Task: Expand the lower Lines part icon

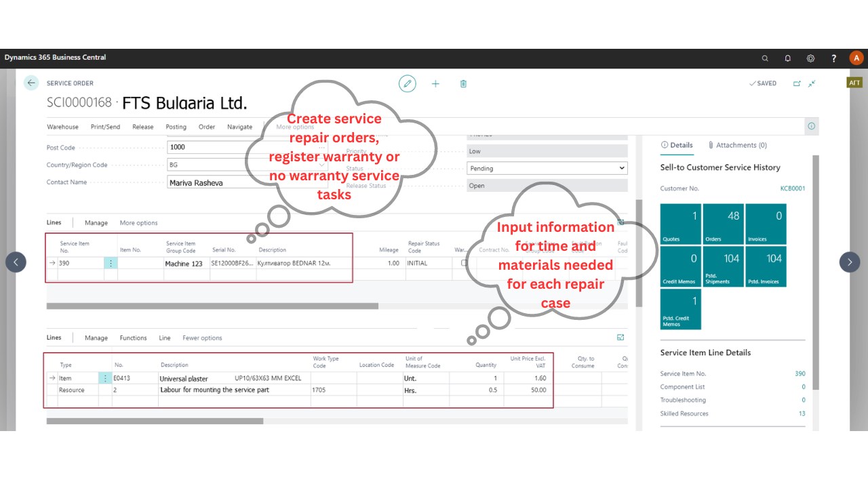Action: coord(620,338)
